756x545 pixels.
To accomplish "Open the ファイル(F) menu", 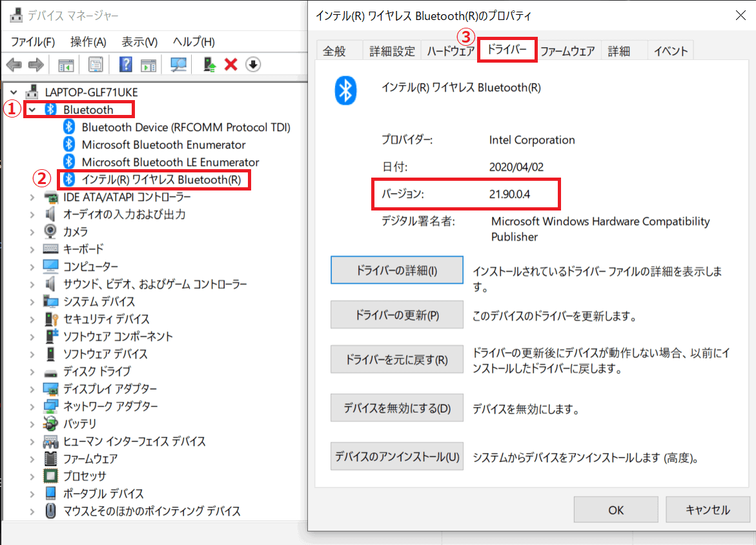I will tap(33, 42).
